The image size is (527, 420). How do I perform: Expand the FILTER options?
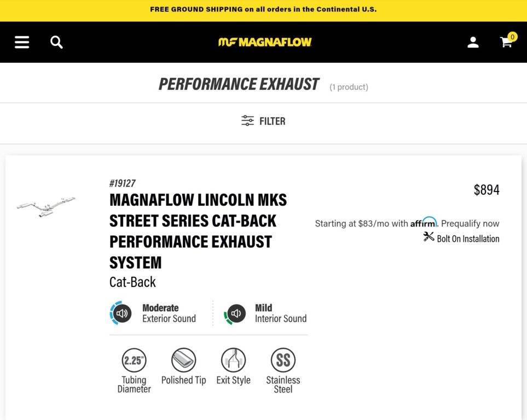[264, 121]
